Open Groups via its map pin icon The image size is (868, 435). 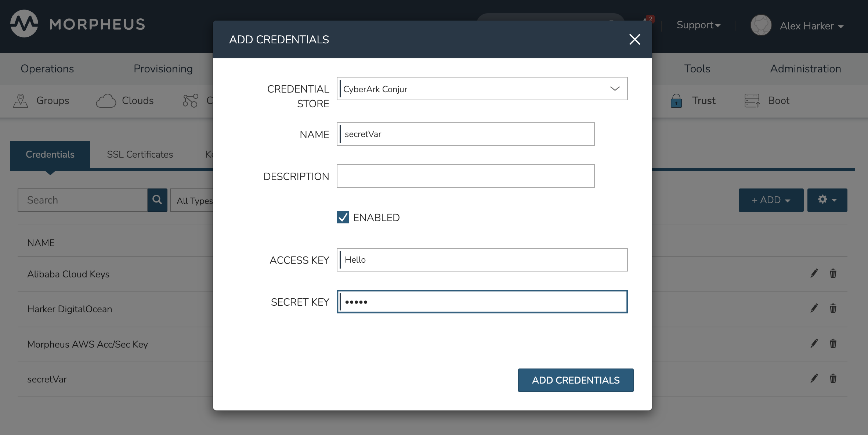coord(21,101)
